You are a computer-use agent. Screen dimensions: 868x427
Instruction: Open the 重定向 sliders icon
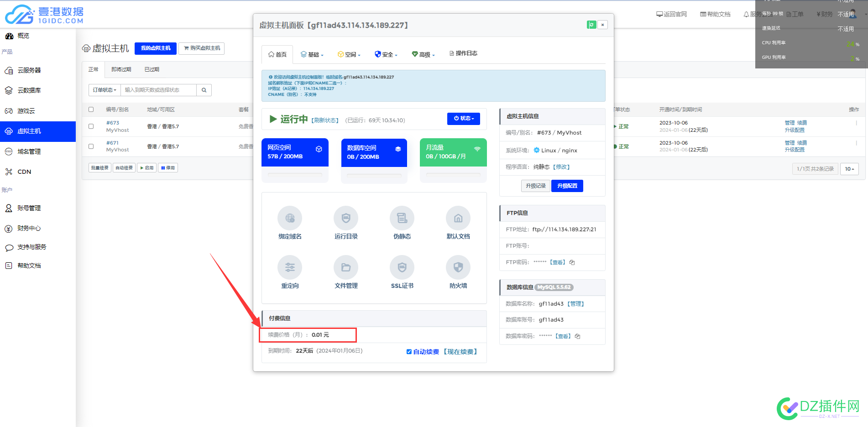pyautogui.click(x=290, y=267)
